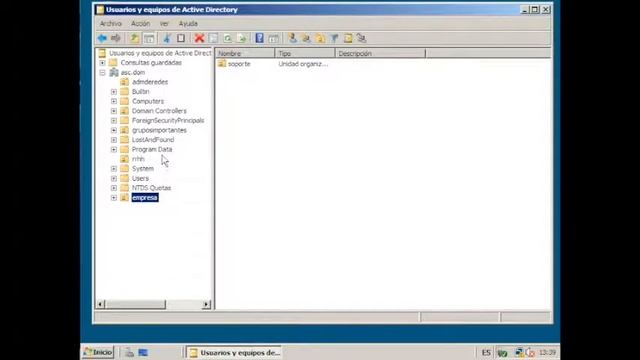Image resolution: width=640 pixels, height=360 pixels.
Task: Expand the NTDS Quotas node
Action: [114, 188]
